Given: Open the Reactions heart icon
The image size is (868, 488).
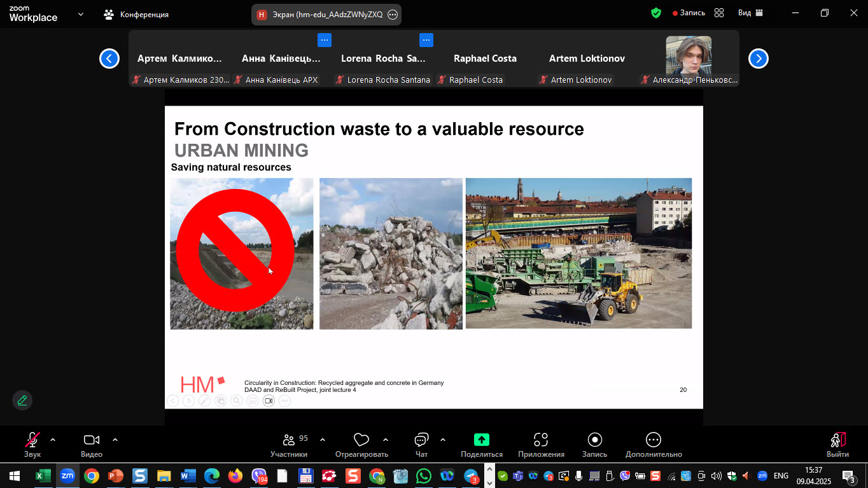Looking at the screenshot, I should [361, 443].
